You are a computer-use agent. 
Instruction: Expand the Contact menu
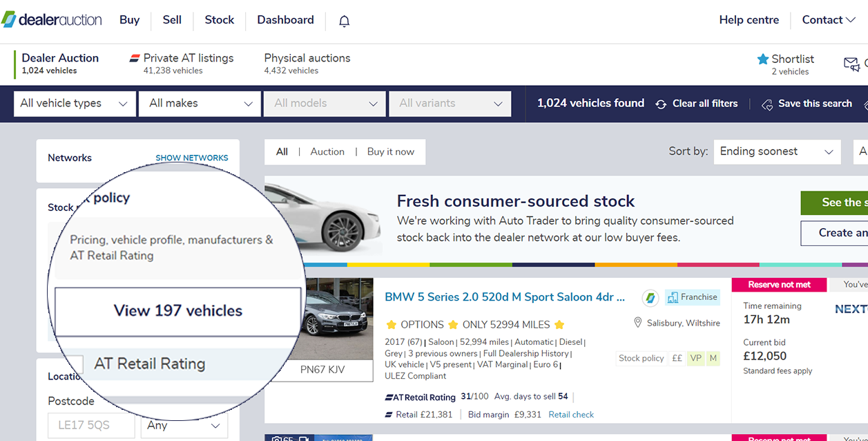pyautogui.click(x=829, y=20)
